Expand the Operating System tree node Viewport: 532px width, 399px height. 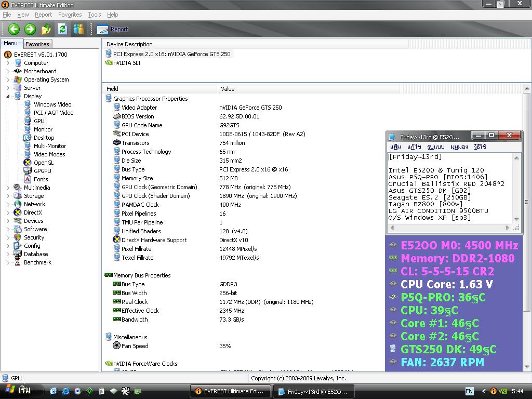[x=8, y=79]
